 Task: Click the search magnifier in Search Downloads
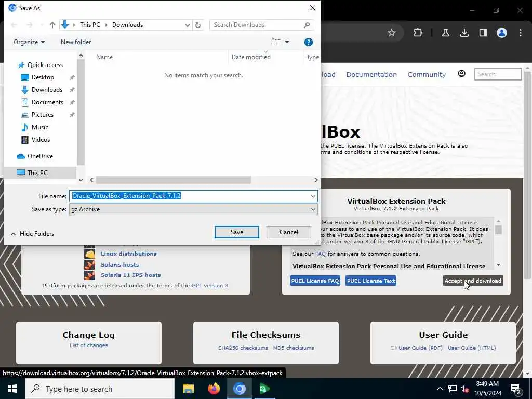pyautogui.click(x=307, y=25)
